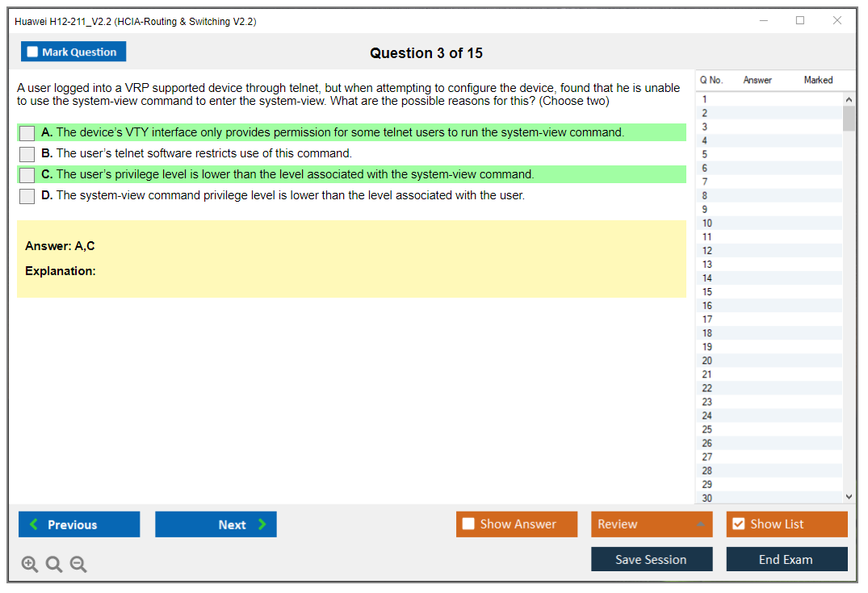Click the End Exam button

[x=786, y=559]
